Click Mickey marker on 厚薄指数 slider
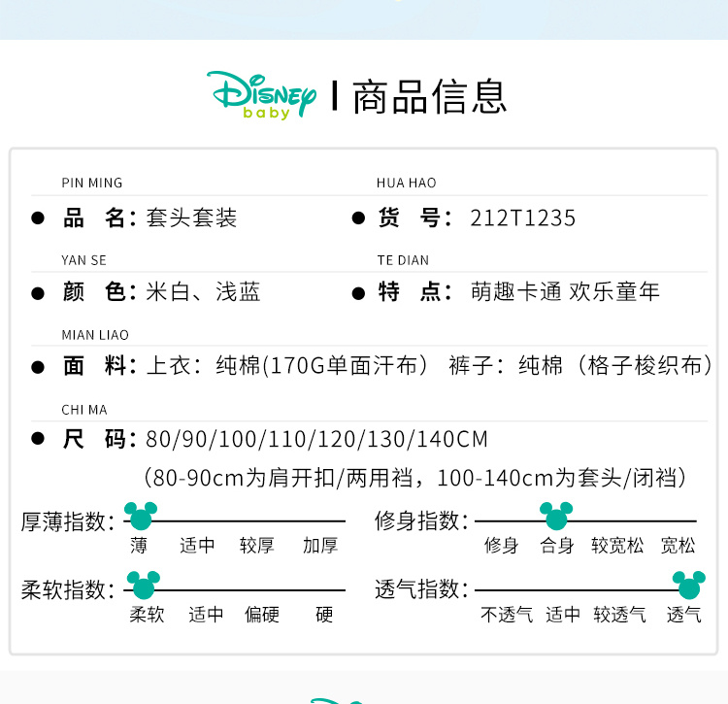 click(x=141, y=516)
